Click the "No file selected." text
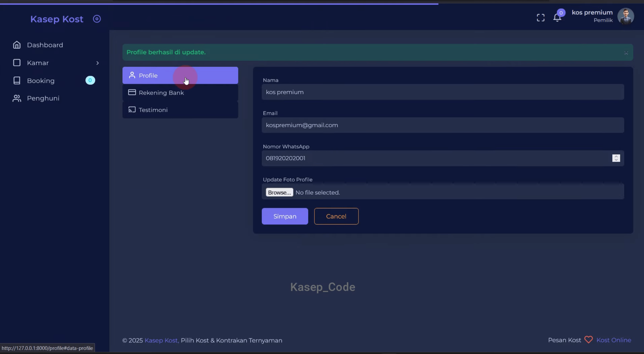This screenshot has height=354, width=644. tap(317, 192)
